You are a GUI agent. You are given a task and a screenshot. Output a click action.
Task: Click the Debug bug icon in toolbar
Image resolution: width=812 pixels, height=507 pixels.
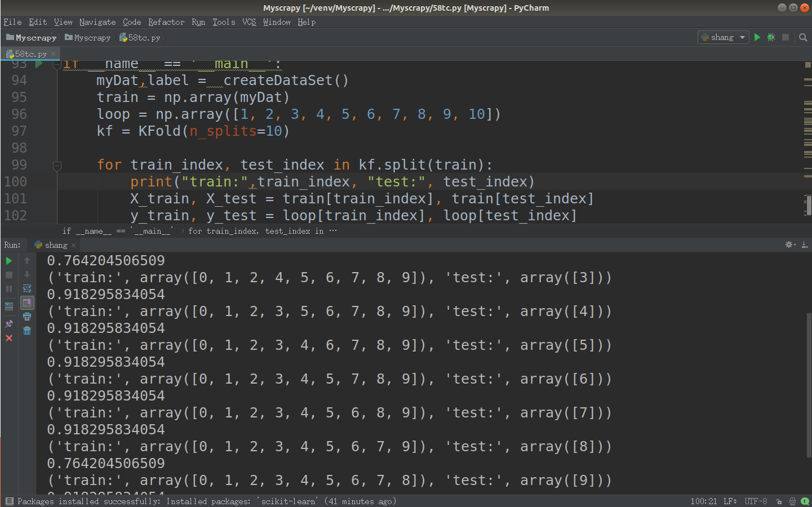coord(771,37)
